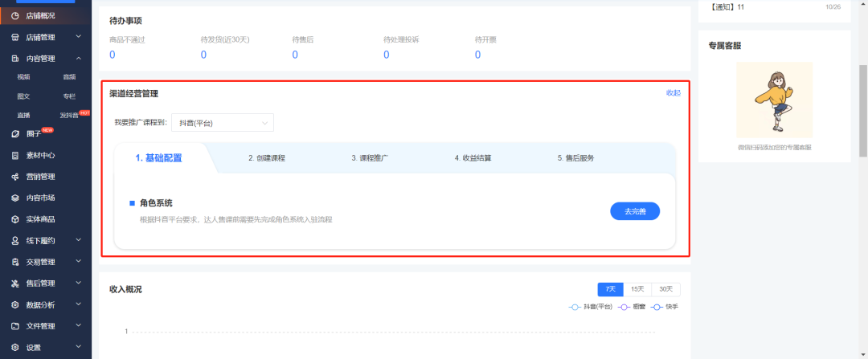Expand the 售后管理 menu chevron
This screenshot has height=359, width=868.
79,284
